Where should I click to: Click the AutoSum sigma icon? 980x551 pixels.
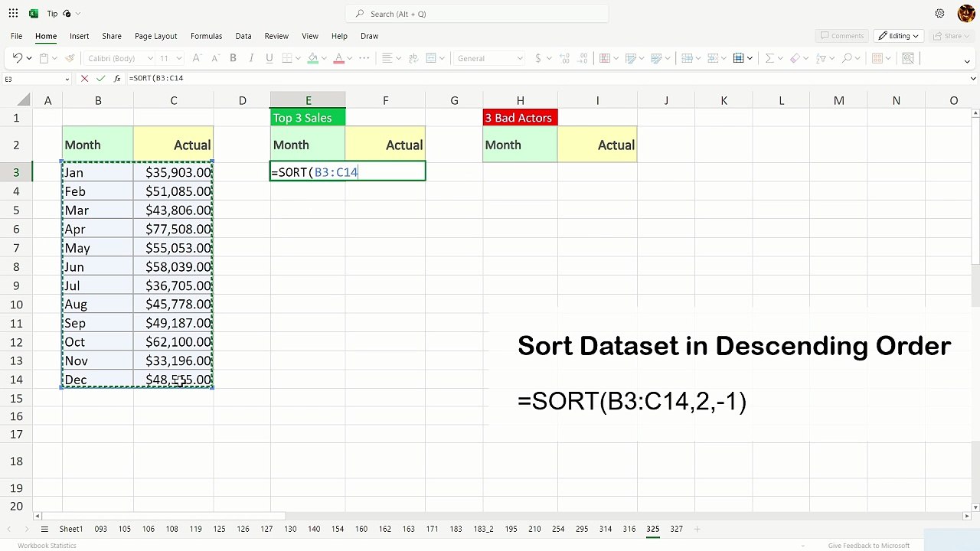(769, 58)
